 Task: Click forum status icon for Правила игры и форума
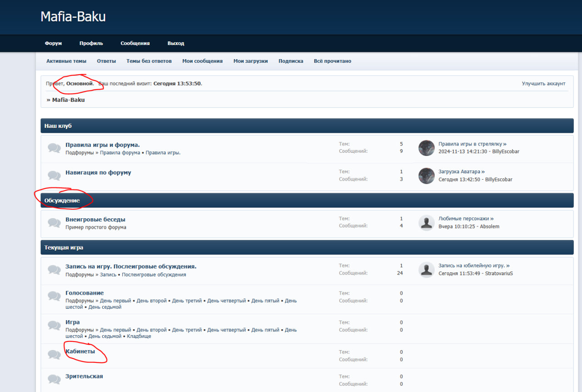pyautogui.click(x=54, y=148)
